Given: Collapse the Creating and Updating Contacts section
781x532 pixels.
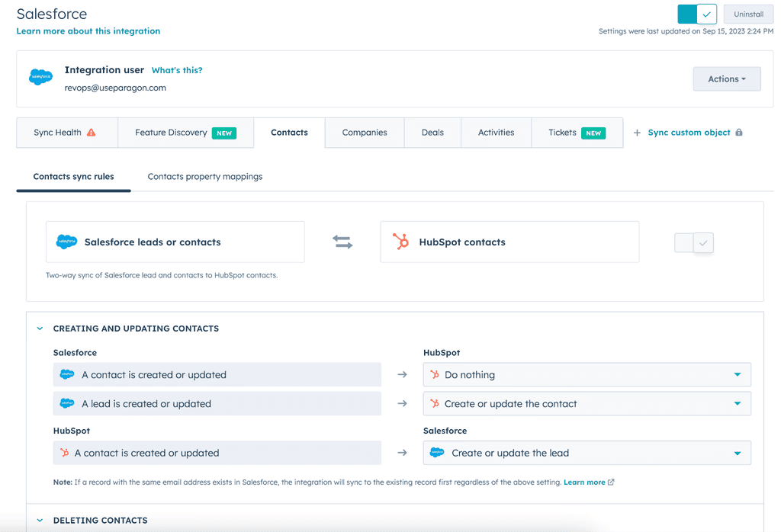Looking at the screenshot, I should [x=40, y=329].
